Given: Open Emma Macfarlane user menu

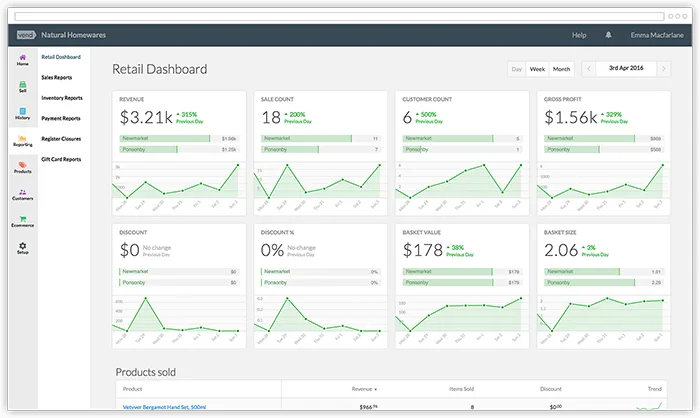Looking at the screenshot, I should point(657,35).
